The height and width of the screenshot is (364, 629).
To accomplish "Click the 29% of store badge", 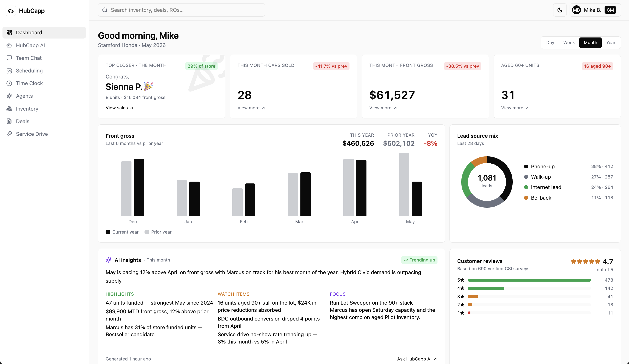I will (201, 66).
